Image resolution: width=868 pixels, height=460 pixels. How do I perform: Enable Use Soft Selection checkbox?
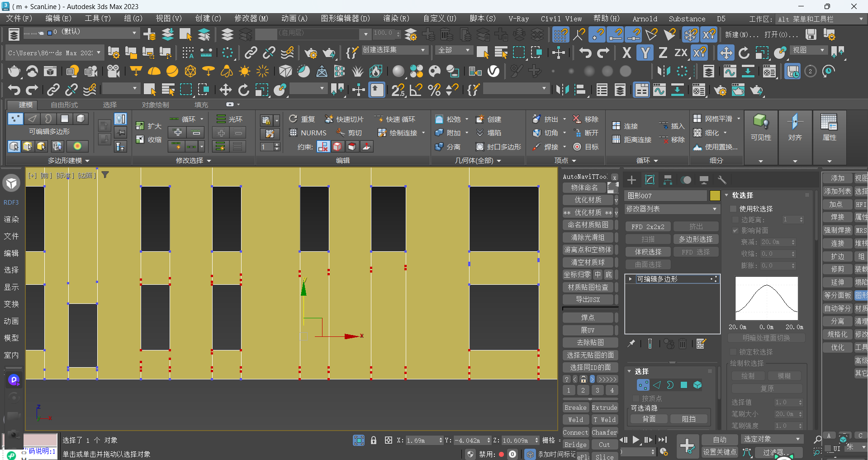pyautogui.click(x=734, y=209)
